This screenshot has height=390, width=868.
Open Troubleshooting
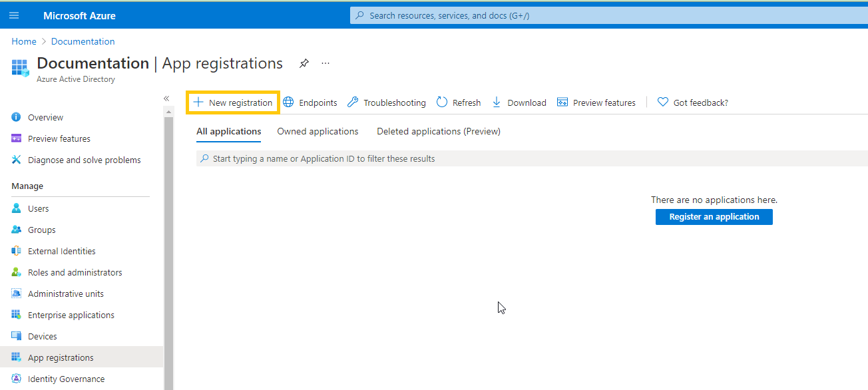pyautogui.click(x=387, y=102)
